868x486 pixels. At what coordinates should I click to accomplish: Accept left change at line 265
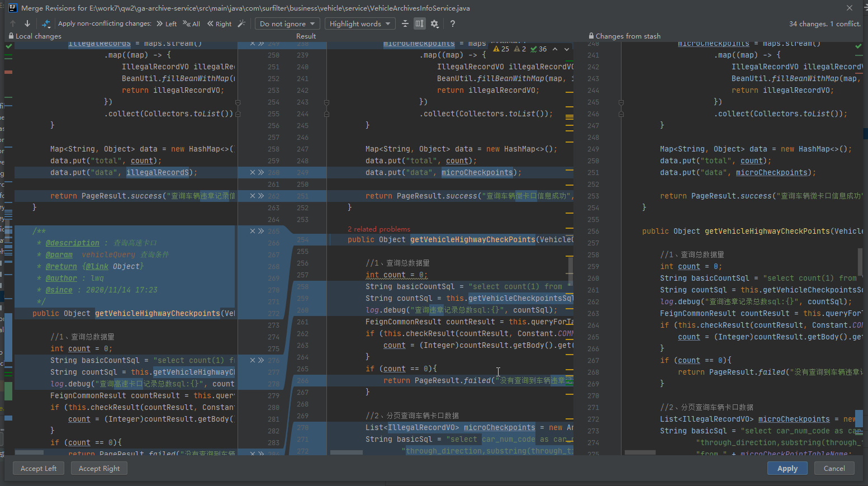tap(261, 231)
